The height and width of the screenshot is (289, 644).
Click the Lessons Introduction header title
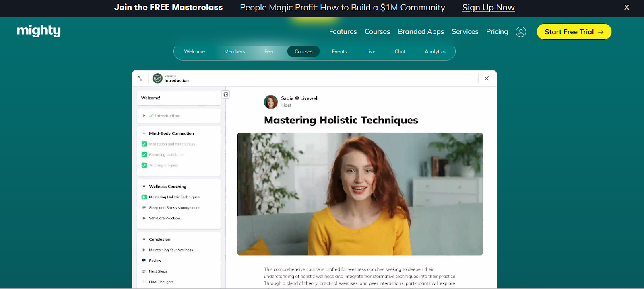click(176, 78)
